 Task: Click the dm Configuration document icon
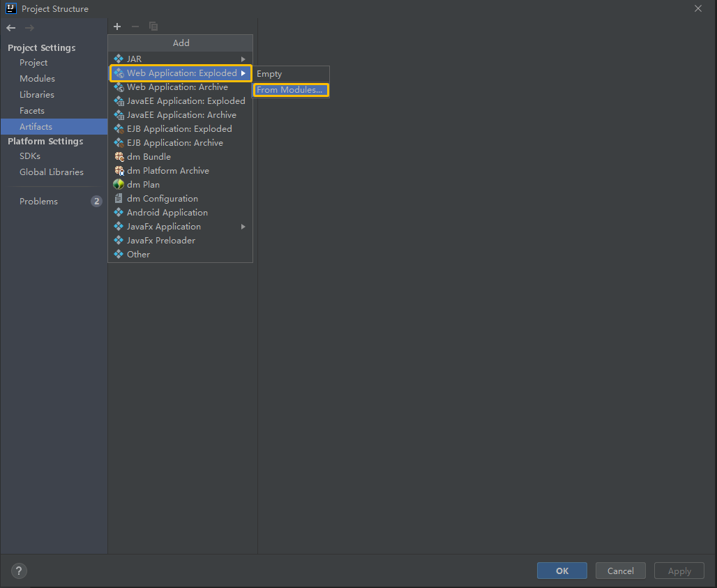pos(119,198)
